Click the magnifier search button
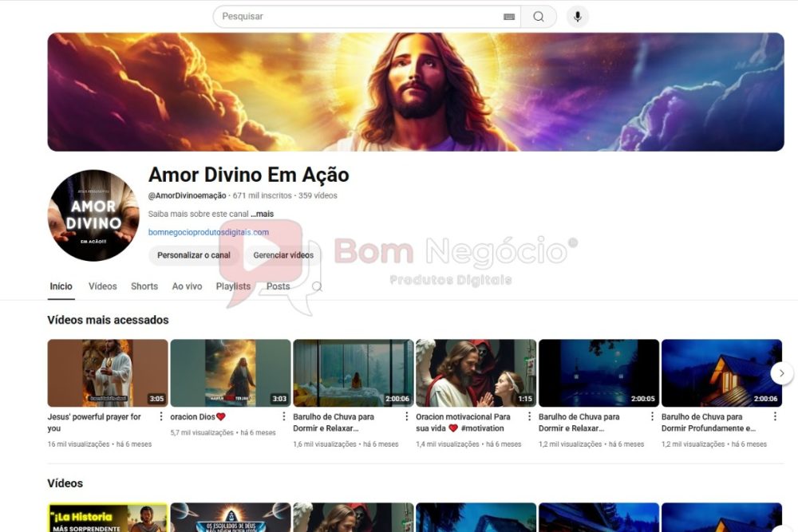Screen dimensions: 798x532 pos(539,17)
